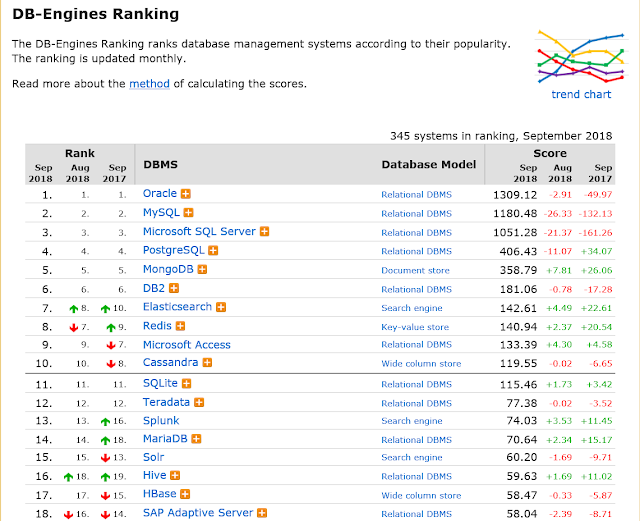The width and height of the screenshot is (640, 521).
Task: Click plus icon beside SAP Adaptive Server
Action: 262,513
